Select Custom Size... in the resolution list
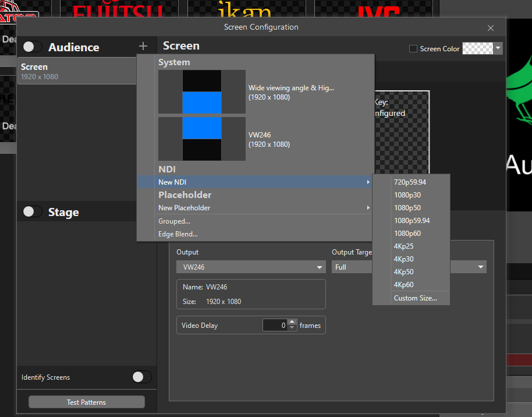Image resolution: width=532 pixels, height=417 pixels. 414,298
